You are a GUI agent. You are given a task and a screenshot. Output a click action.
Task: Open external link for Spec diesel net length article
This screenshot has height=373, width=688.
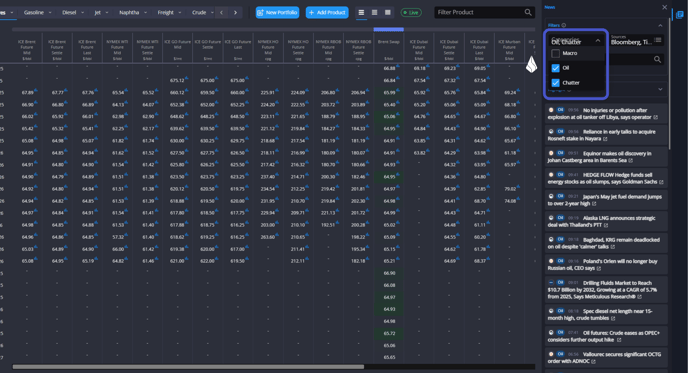coord(613,319)
